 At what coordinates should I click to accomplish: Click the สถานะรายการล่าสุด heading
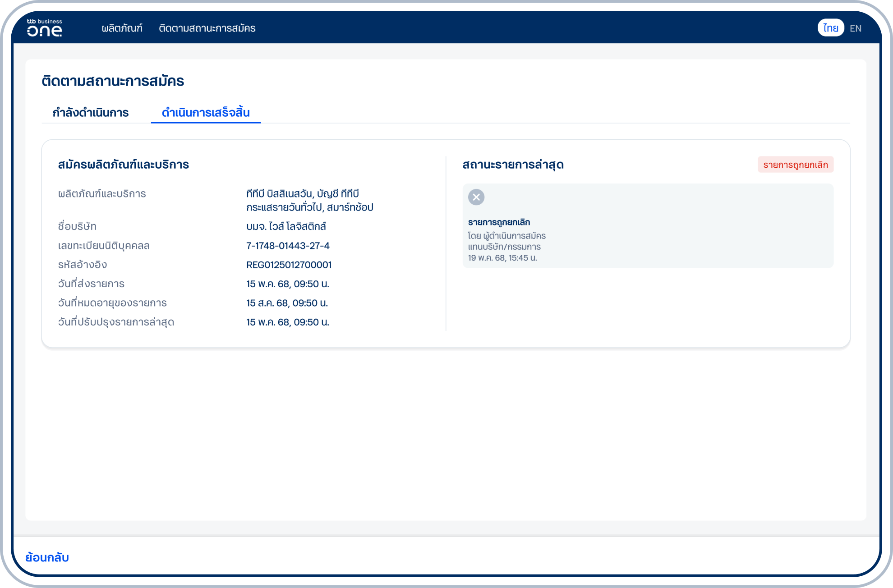tap(513, 165)
